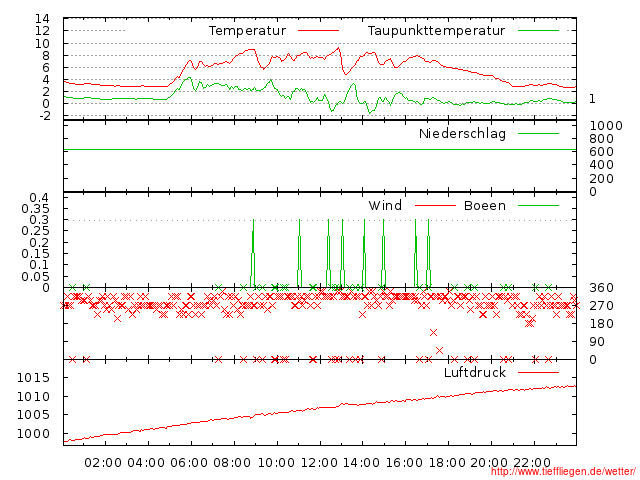Click the green Taupunkttemperatur legend line
Image resolution: width=640 pixels, height=480 pixels.
pos(538,31)
